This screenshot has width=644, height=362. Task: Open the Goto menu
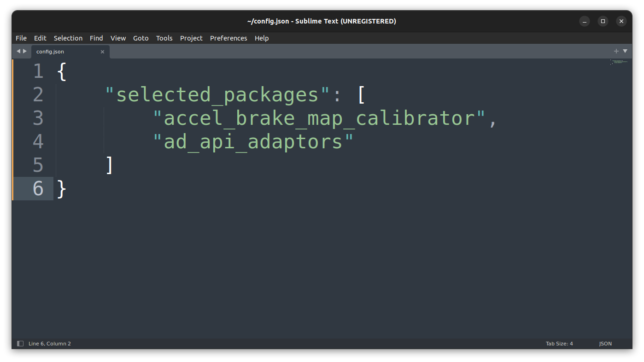pos(141,38)
